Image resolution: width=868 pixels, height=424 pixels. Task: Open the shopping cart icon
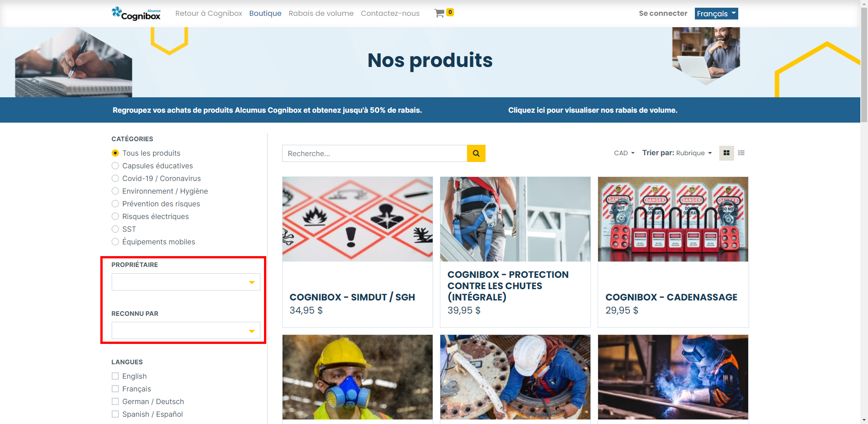[439, 14]
